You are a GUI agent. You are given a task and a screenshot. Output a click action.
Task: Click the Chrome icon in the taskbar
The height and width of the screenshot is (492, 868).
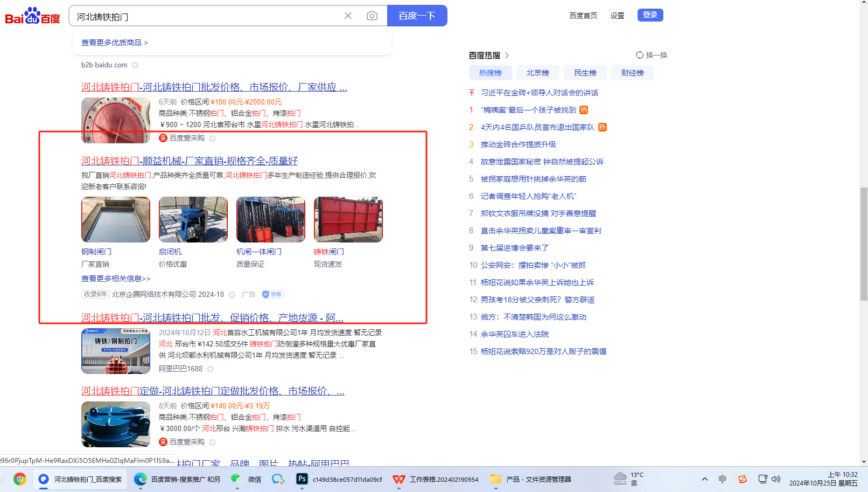20,479
